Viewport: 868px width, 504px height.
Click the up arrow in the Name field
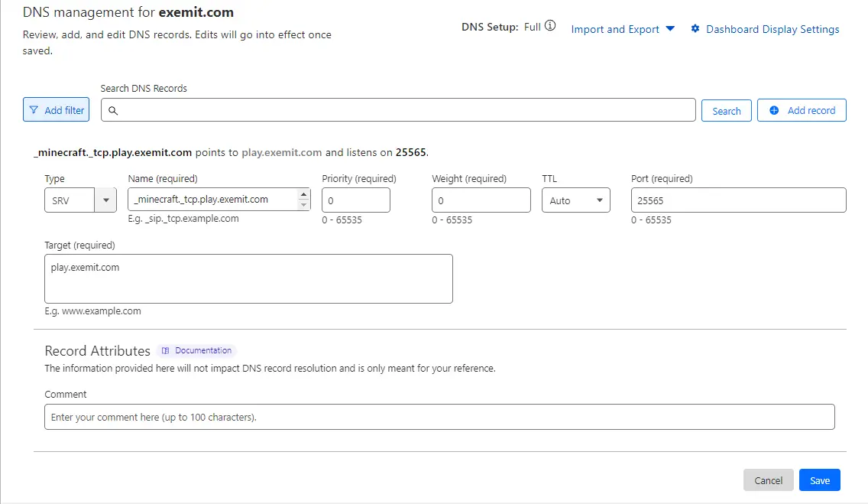[x=303, y=194]
